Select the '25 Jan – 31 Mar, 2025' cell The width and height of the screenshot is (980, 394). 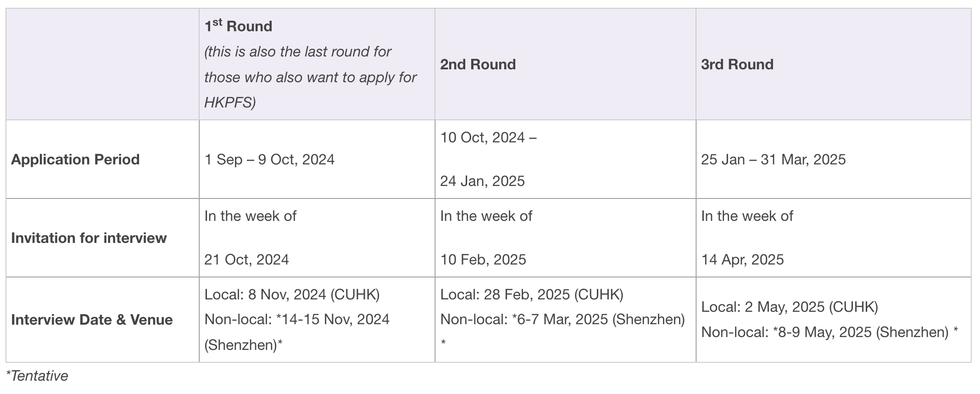tap(833, 159)
